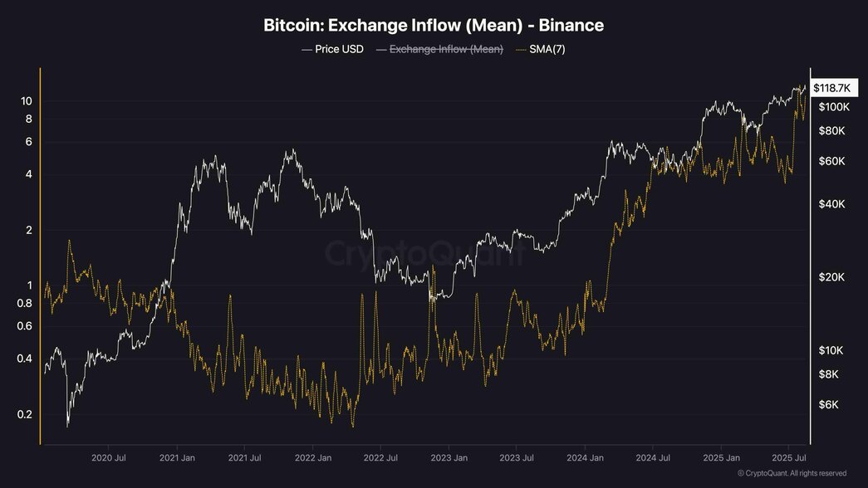Select the 2023 Jul x-axis label
Image resolution: width=868 pixels, height=488 pixels.
pos(516,457)
